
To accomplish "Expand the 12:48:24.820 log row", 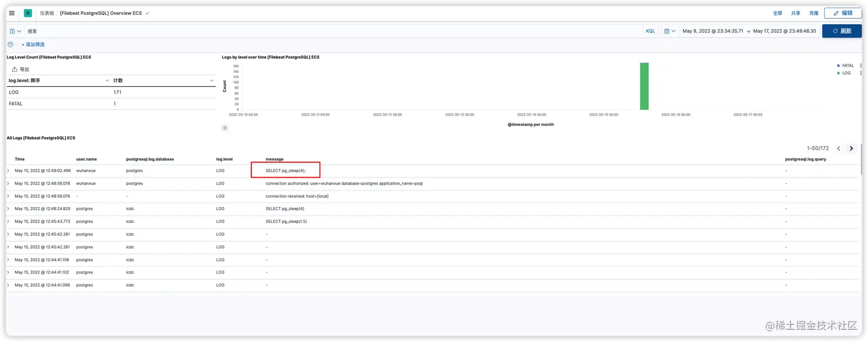I will tap(9, 209).
